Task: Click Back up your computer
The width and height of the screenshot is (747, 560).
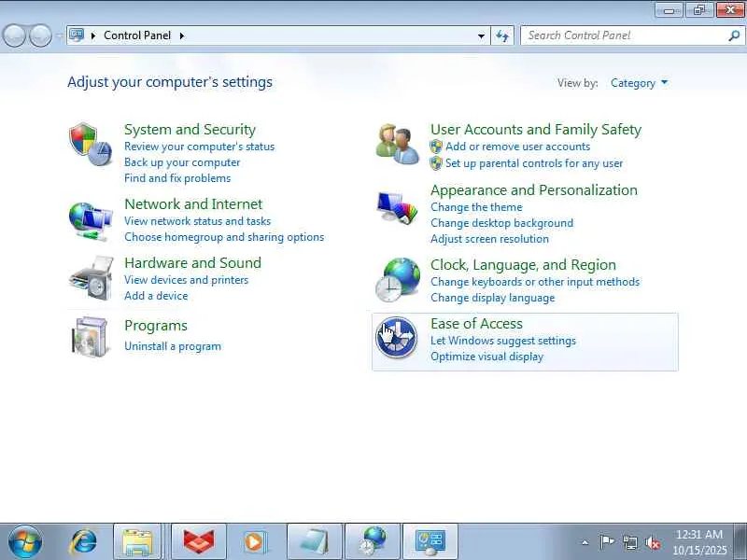Action: pyautogui.click(x=182, y=161)
